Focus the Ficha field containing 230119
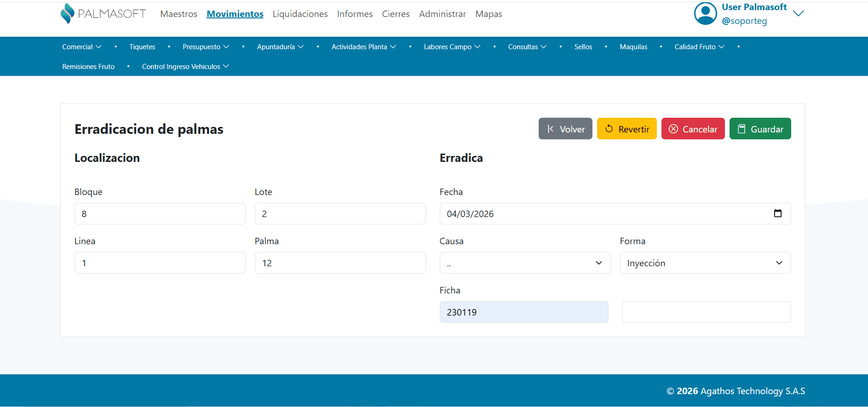 point(524,312)
